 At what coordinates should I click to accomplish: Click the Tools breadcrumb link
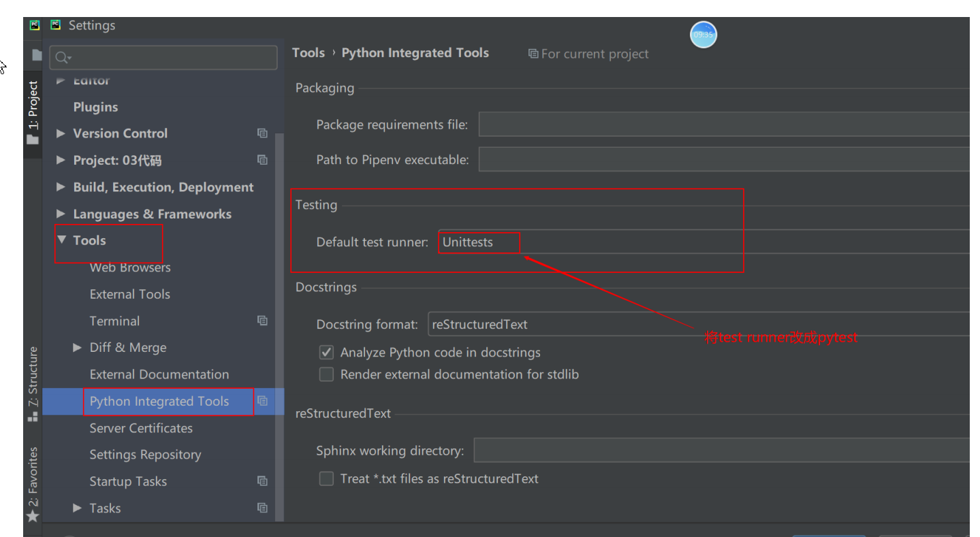pyautogui.click(x=309, y=53)
